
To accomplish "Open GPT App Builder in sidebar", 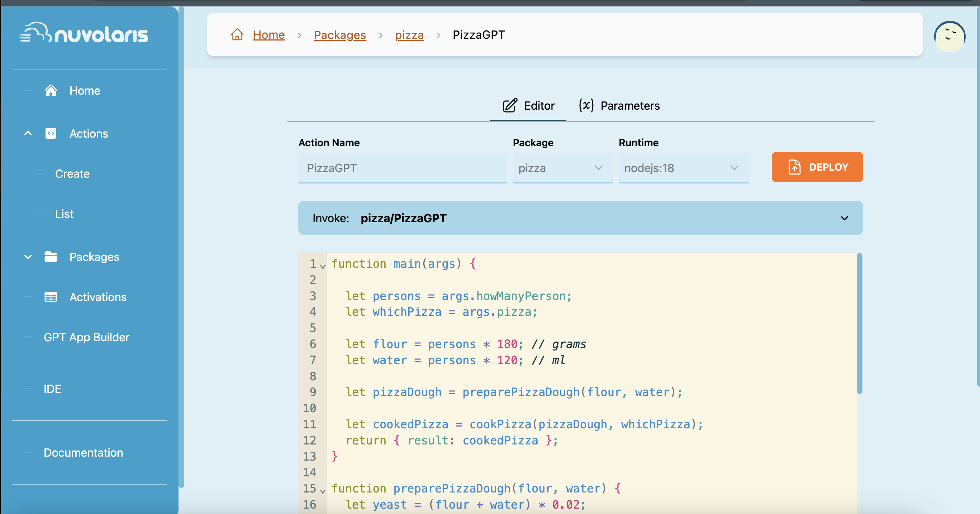I will 86,337.
